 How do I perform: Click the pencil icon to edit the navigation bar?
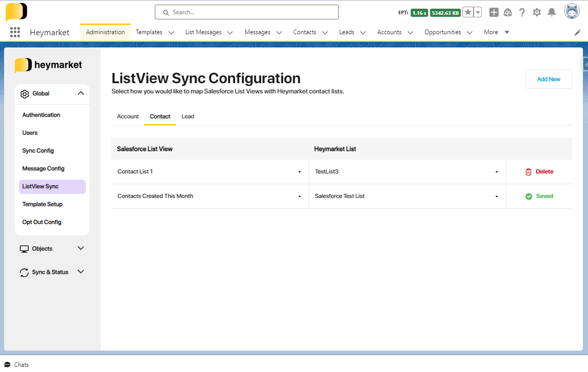[577, 33]
